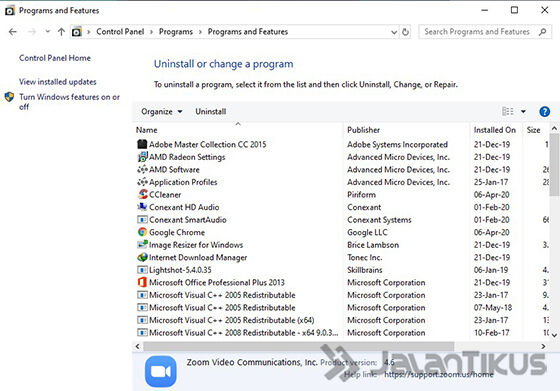Viewport: 560px width, 391px height.
Task: Click the Zoom camera icon in details pane
Action: (x=161, y=371)
